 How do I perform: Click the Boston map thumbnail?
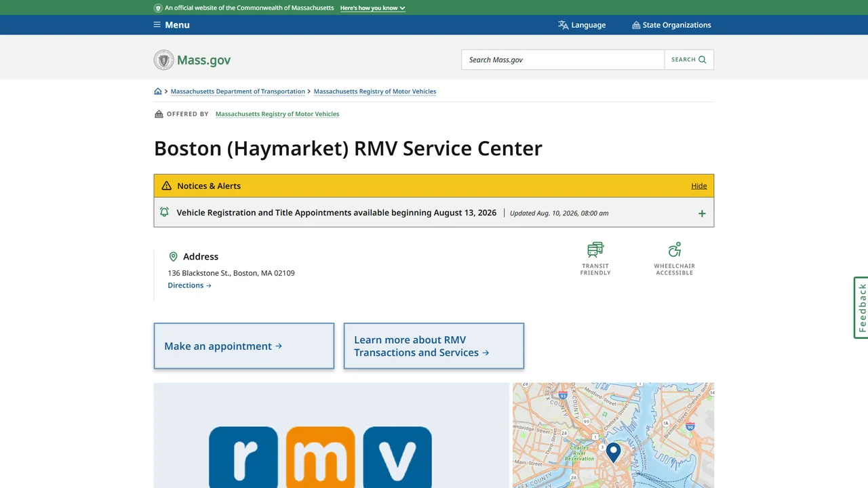tap(613, 435)
